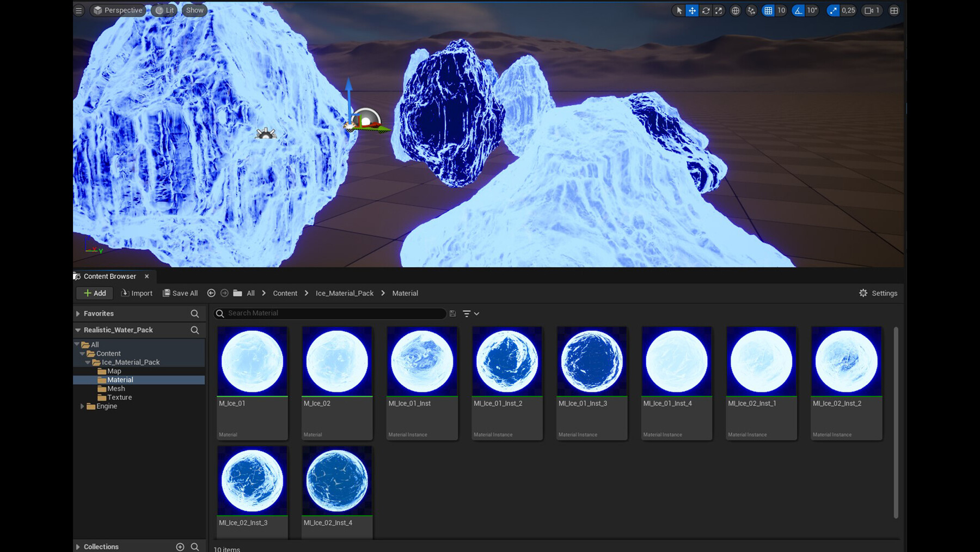
Task: Toggle rotation snapping
Action: point(797,10)
